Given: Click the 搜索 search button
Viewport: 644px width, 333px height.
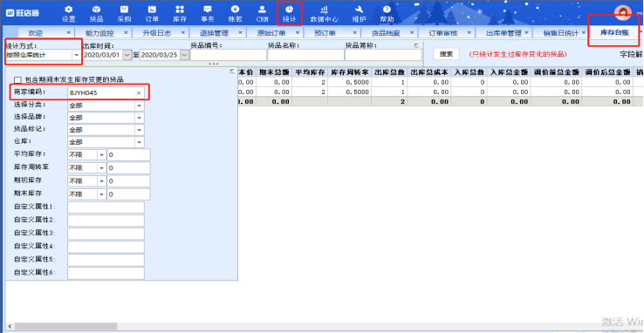Looking at the screenshot, I should (447, 54).
